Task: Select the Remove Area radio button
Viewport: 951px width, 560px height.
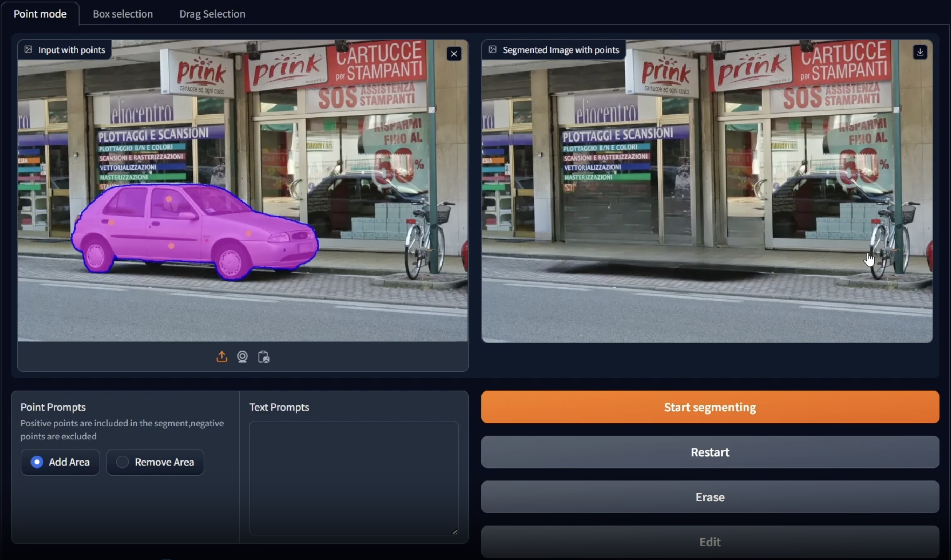Action: click(122, 462)
